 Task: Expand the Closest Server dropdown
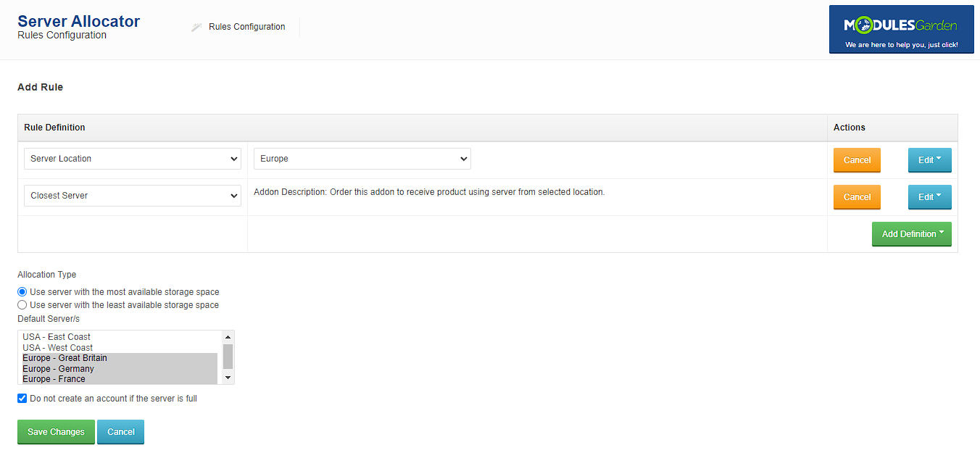coord(132,196)
